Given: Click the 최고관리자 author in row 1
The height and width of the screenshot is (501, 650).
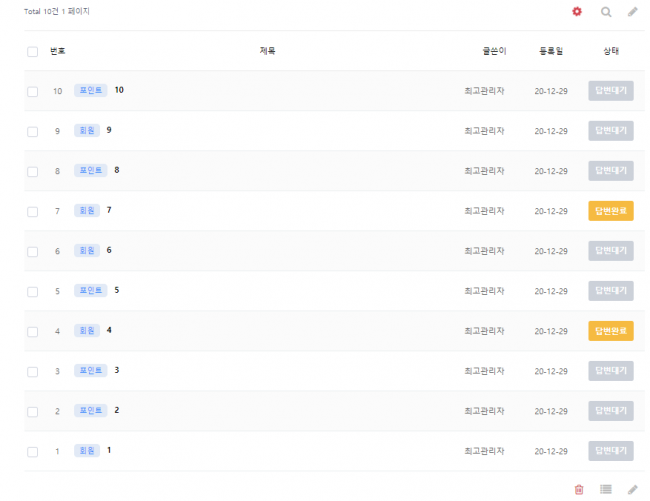Looking at the screenshot, I should click(x=484, y=451).
